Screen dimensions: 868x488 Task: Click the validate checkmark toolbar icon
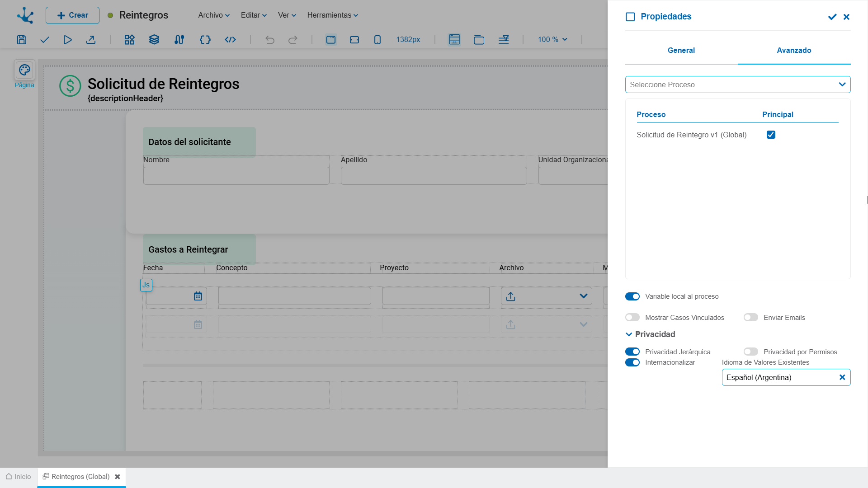pos(44,40)
